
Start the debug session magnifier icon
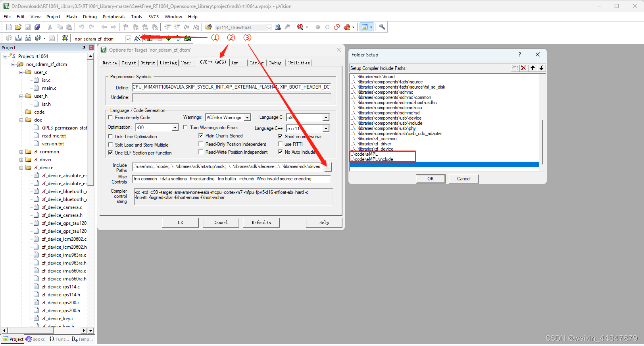point(300,27)
